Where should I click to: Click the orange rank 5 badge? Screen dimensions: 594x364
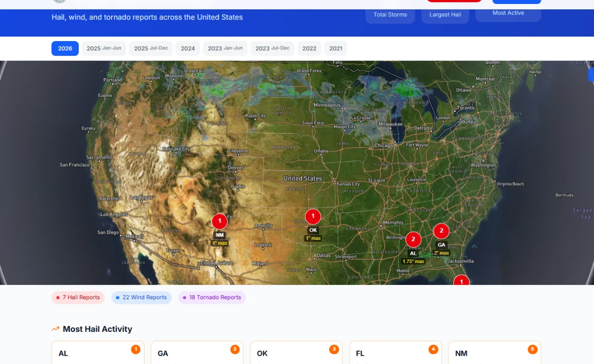click(532, 350)
